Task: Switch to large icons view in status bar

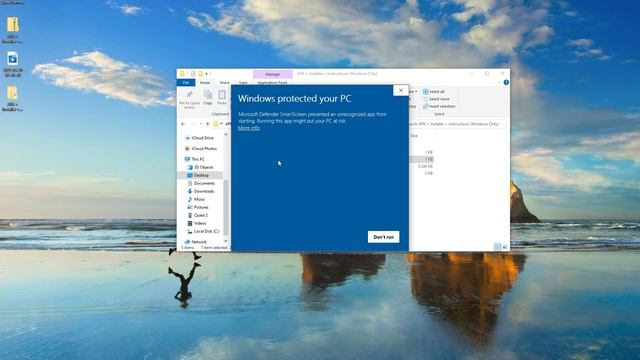Action: 505,247
